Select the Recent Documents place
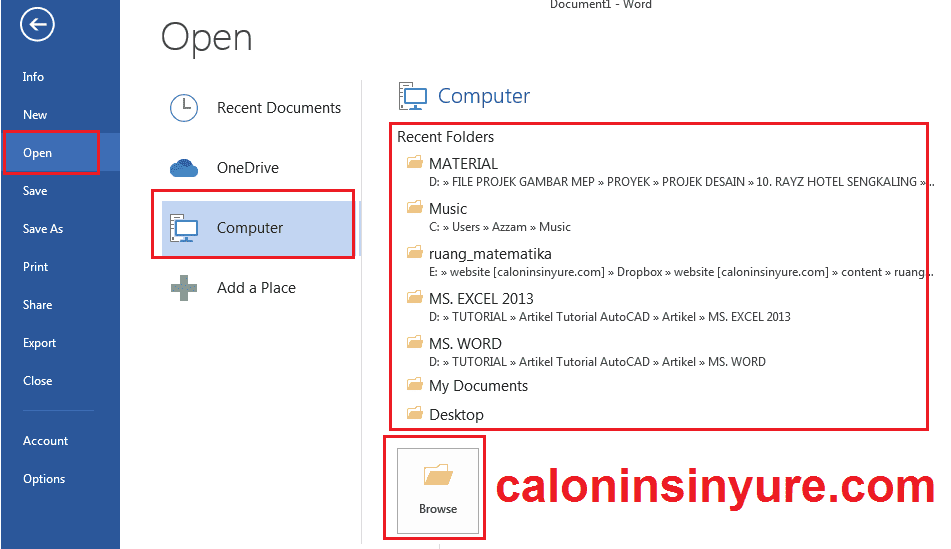The width and height of the screenshot is (951, 549). tap(279, 108)
